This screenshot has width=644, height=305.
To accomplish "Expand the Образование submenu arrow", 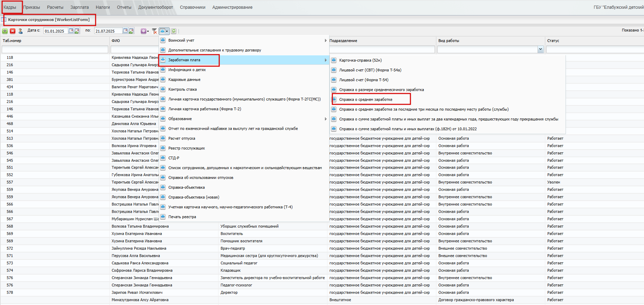I will click(x=326, y=119).
